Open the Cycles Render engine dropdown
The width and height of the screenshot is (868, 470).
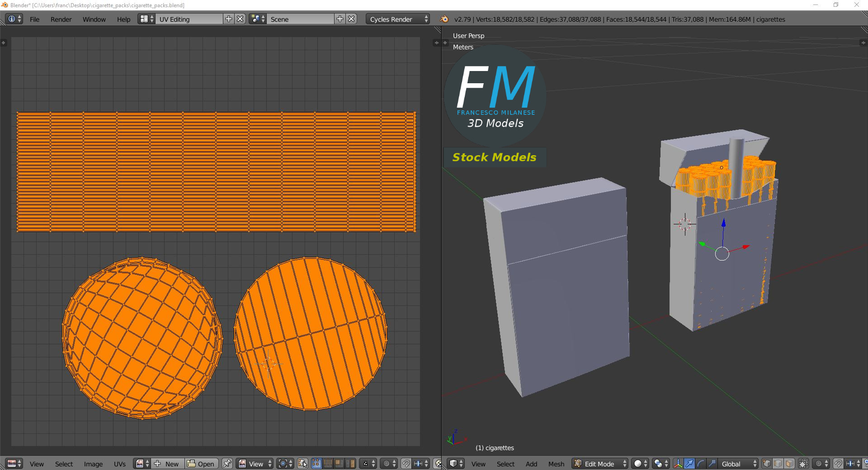pos(398,19)
